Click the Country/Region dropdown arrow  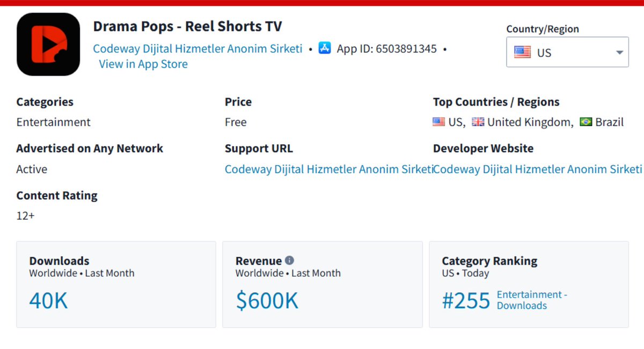[619, 53]
